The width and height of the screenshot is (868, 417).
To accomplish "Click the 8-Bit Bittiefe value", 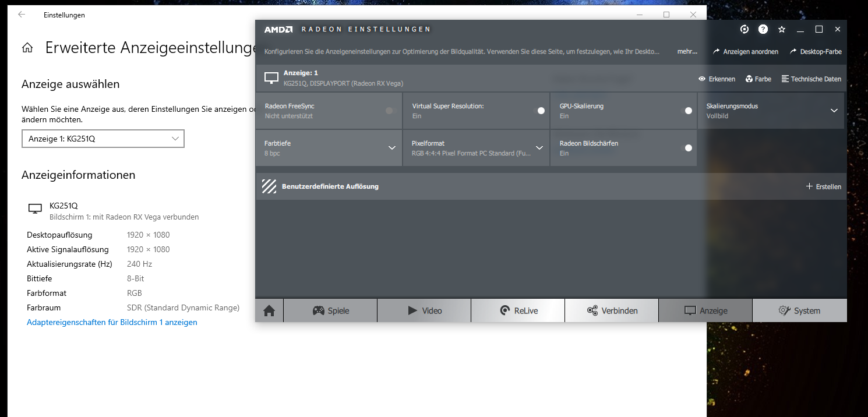I will coord(135,278).
